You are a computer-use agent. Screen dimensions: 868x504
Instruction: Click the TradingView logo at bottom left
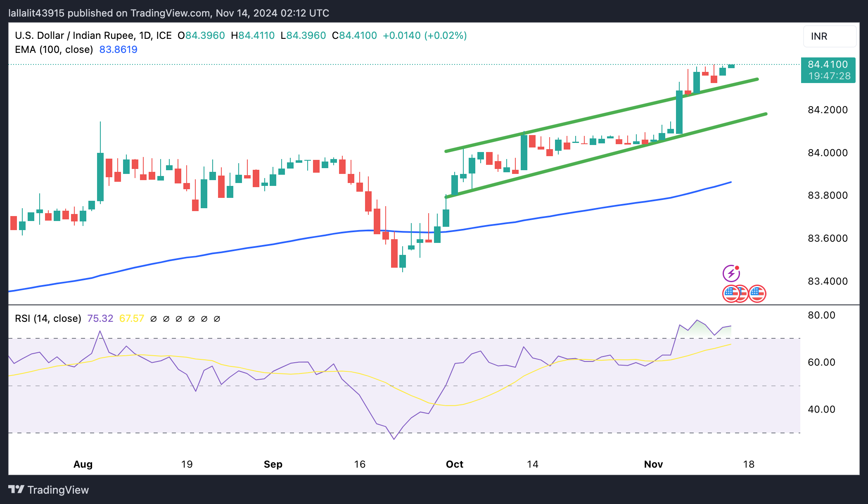pos(49,490)
